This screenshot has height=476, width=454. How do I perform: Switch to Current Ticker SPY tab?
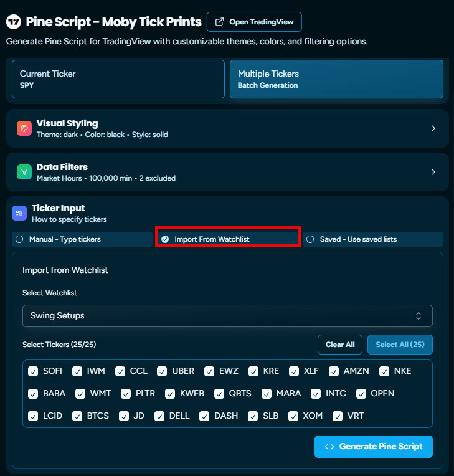[x=118, y=79]
